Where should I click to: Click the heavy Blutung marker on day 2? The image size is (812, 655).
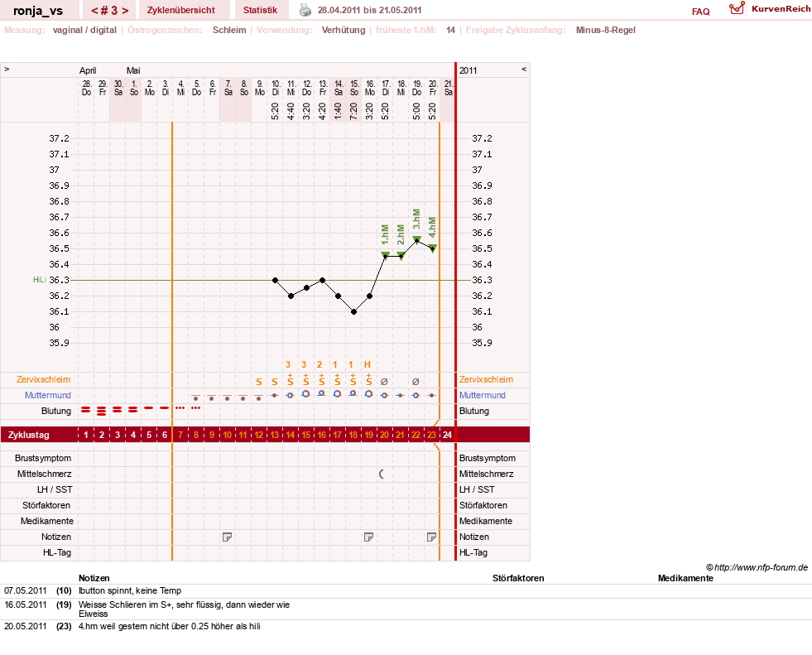(x=102, y=411)
